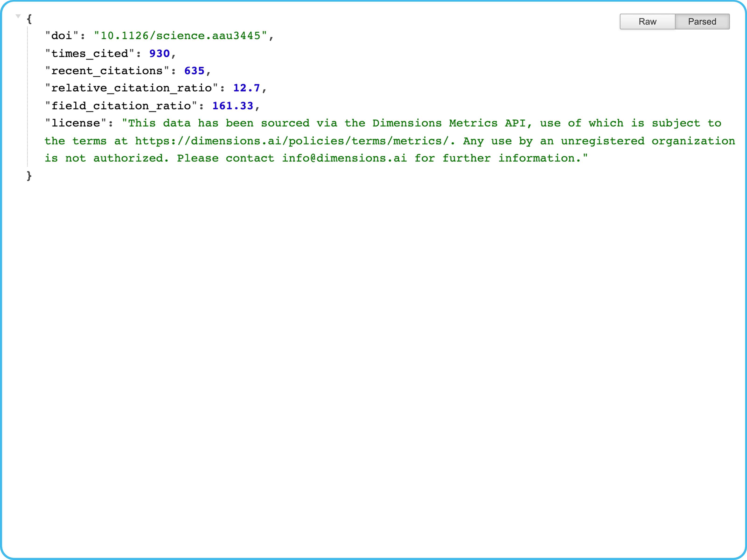Click the "recent_citations" key
747x560 pixels.
[107, 71]
